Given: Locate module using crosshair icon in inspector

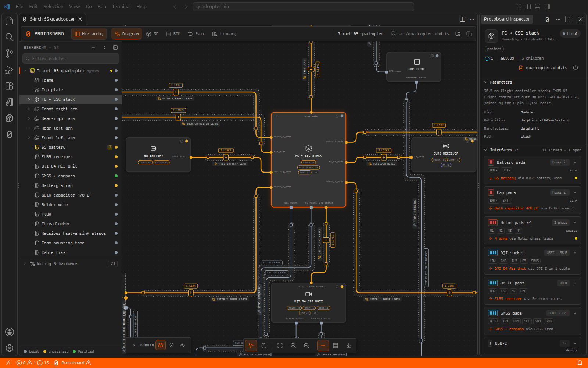Looking at the screenshot, I should 576,68.
